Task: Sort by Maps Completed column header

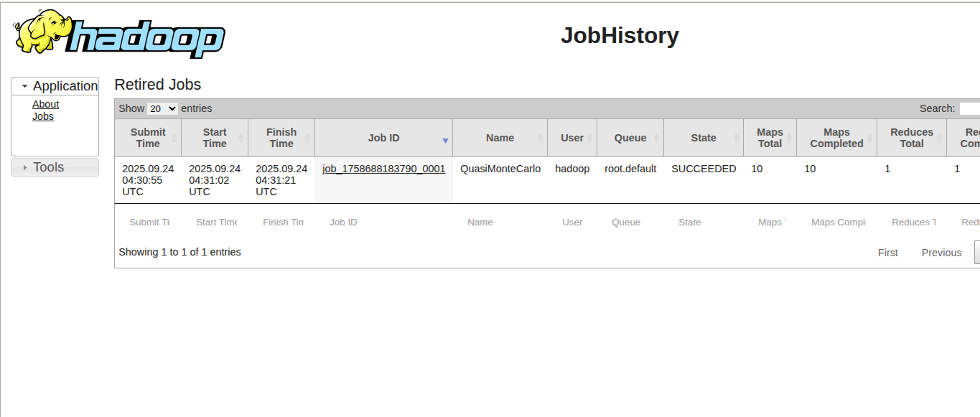Action: coord(836,138)
